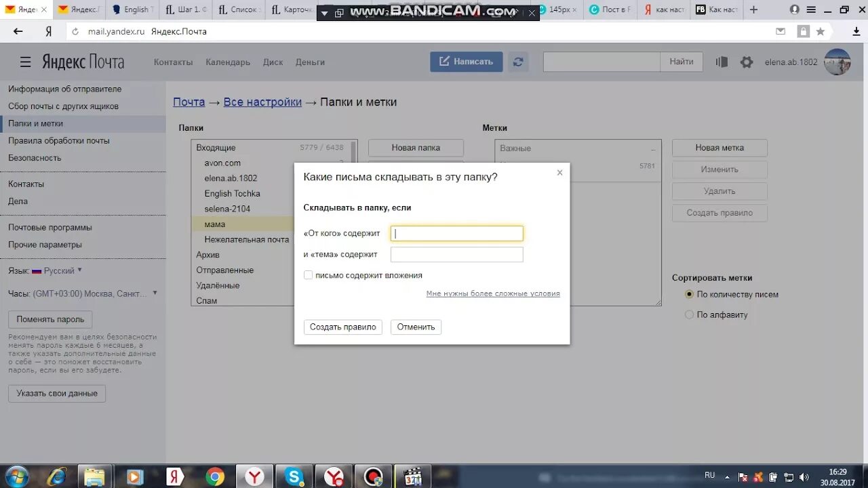
Task: Switch to the Пост в browser tab
Action: (610, 9)
